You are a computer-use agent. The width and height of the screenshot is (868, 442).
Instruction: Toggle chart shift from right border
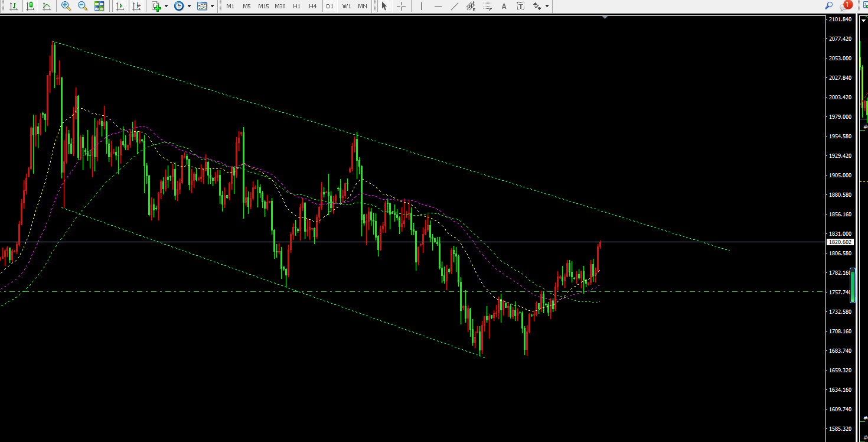[136, 6]
